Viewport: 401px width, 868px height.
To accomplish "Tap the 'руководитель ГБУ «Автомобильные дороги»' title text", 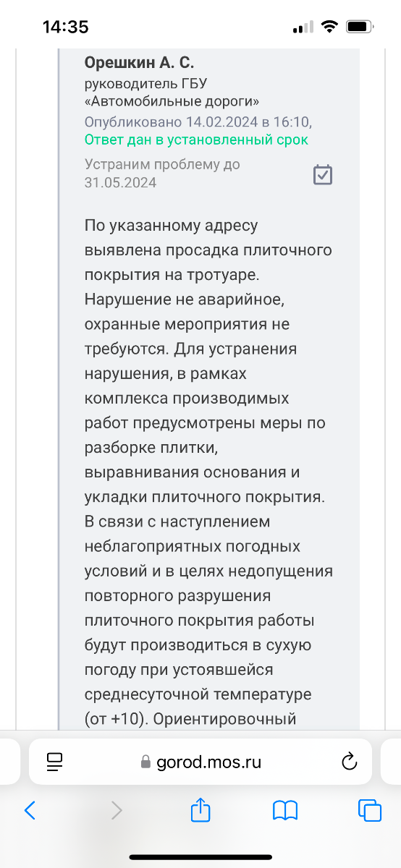I will pos(172,92).
